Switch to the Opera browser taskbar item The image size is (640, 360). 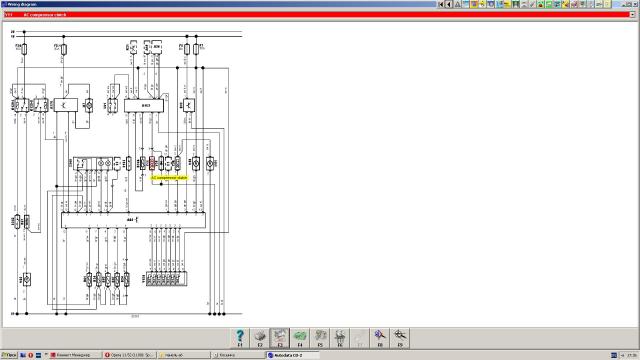pyautogui.click(x=129, y=355)
